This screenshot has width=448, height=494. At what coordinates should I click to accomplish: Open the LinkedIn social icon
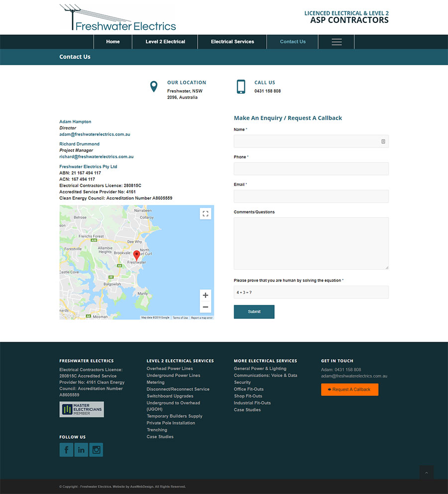(x=81, y=450)
